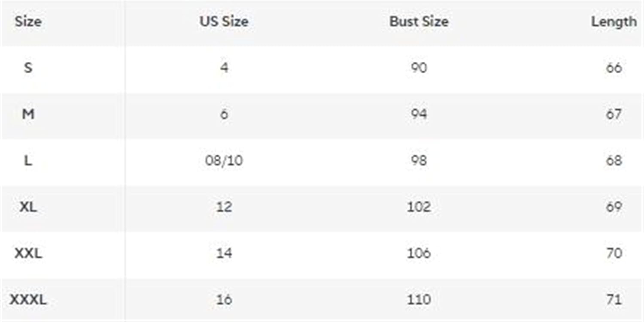The image size is (644, 322).
Task: Select the XXL size row label
Action: (28, 253)
